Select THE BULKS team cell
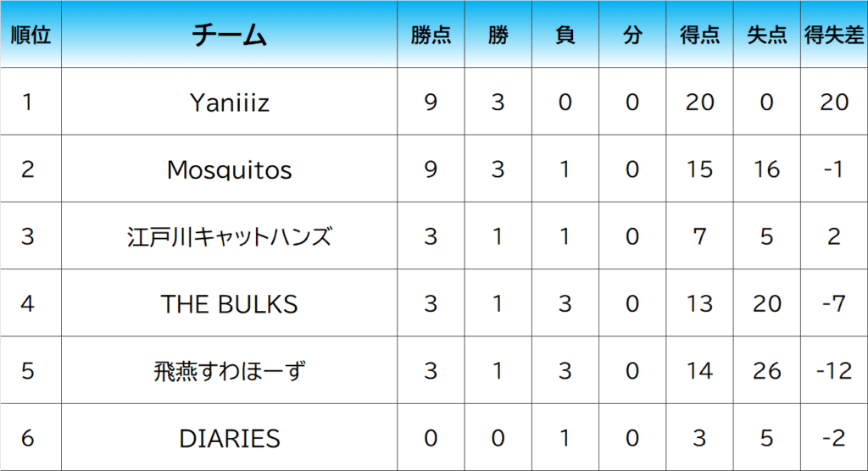The width and height of the screenshot is (868, 471). coord(230,303)
